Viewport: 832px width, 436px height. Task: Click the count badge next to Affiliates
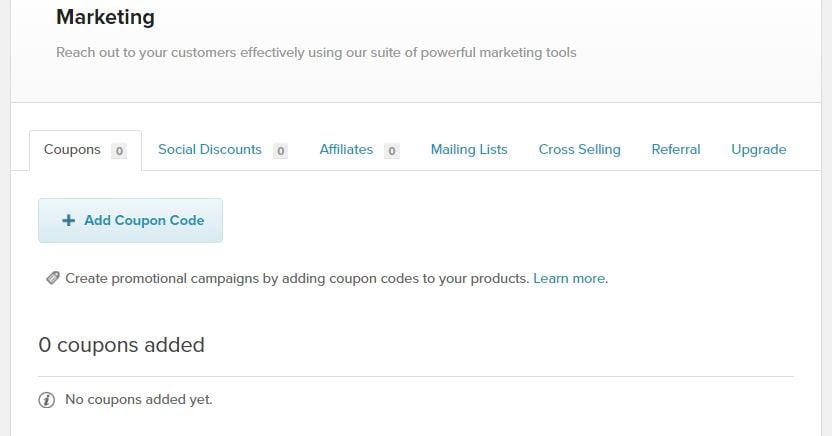[x=391, y=151]
